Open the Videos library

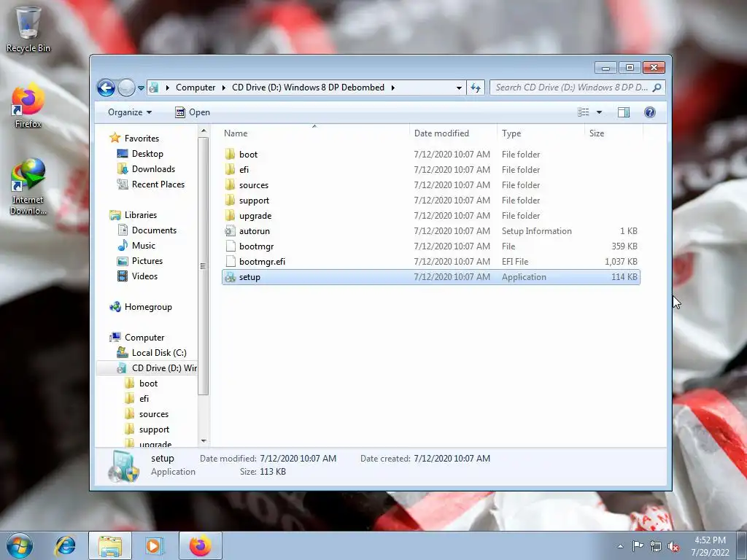click(138, 276)
